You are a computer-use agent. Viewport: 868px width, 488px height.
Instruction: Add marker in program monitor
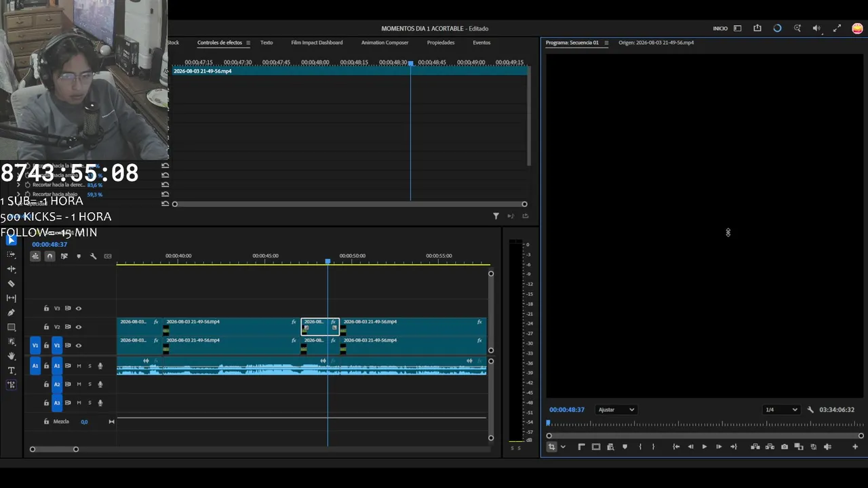pos(625,447)
